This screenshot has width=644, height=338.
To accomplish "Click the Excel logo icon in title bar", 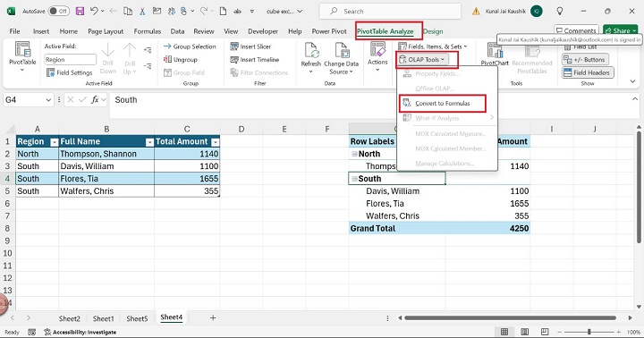I will click(x=11, y=12).
